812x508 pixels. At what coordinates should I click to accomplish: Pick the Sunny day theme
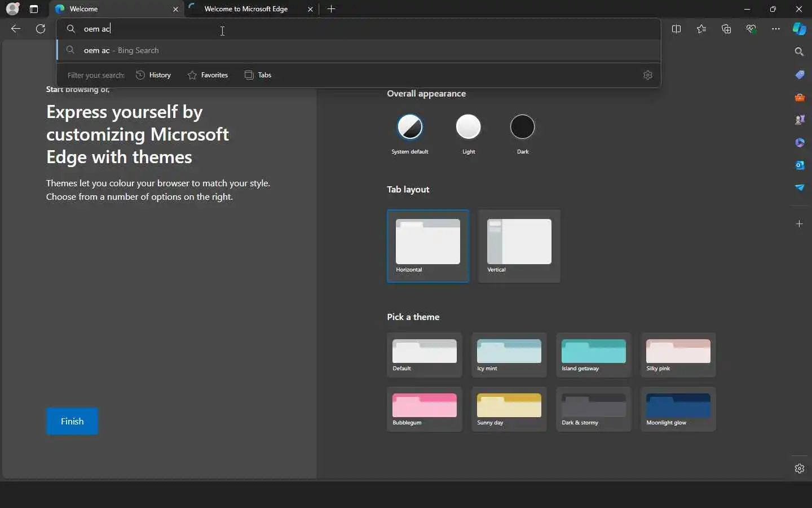[509, 409]
